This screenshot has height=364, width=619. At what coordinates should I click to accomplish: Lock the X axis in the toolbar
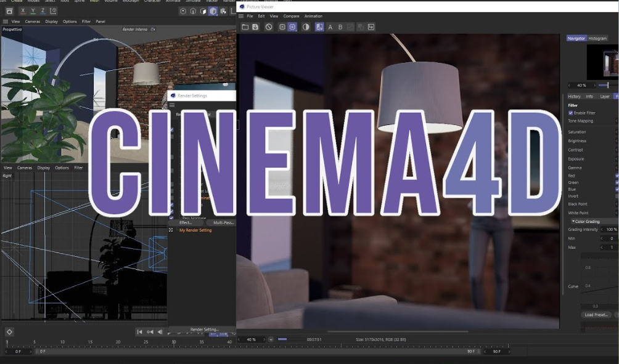[23, 10]
